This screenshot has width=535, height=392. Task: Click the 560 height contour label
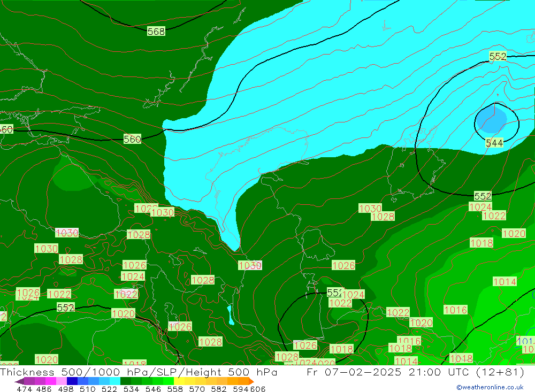coord(132,139)
